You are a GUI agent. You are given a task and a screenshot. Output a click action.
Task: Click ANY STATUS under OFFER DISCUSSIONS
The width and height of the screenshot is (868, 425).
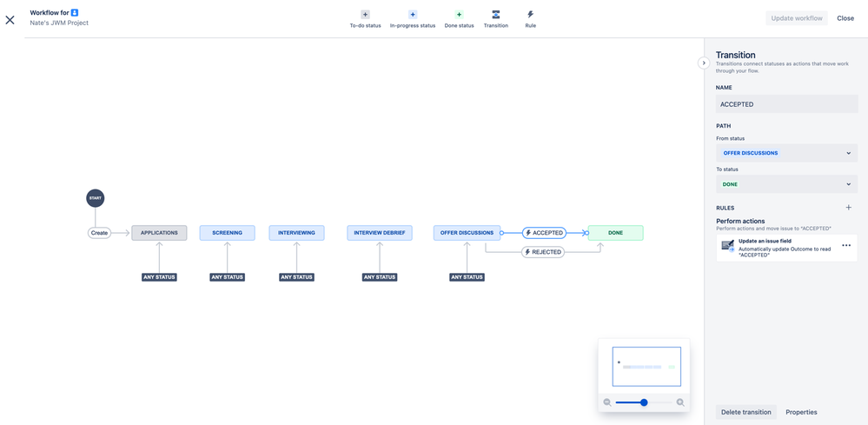pos(467,277)
